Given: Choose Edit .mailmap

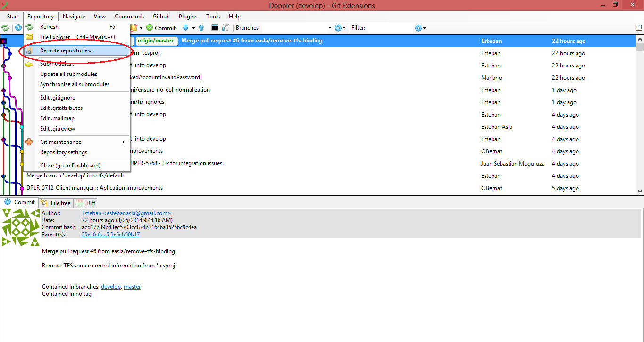Looking at the screenshot, I should (x=76, y=118).
